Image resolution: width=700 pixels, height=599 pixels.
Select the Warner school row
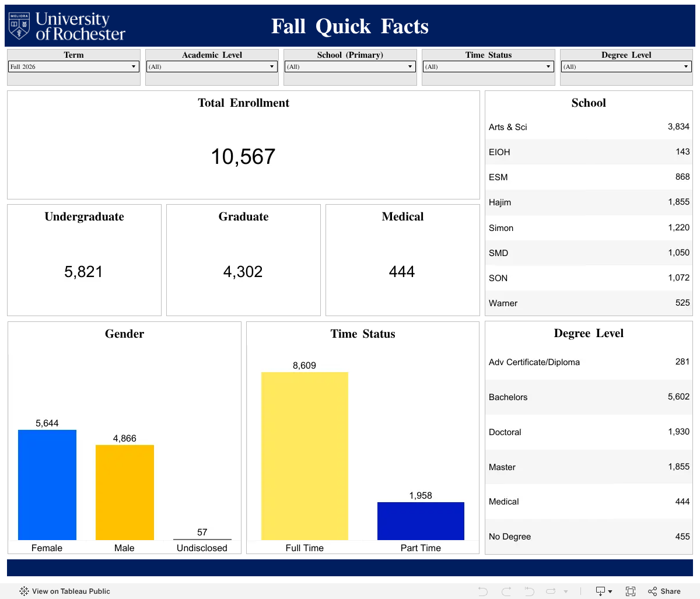(589, 303)
